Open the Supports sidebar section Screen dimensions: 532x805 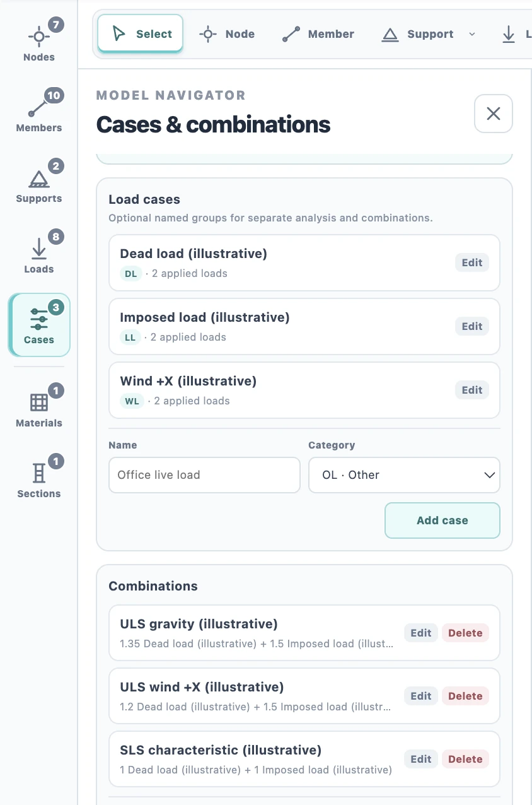[x=39, y=183]
